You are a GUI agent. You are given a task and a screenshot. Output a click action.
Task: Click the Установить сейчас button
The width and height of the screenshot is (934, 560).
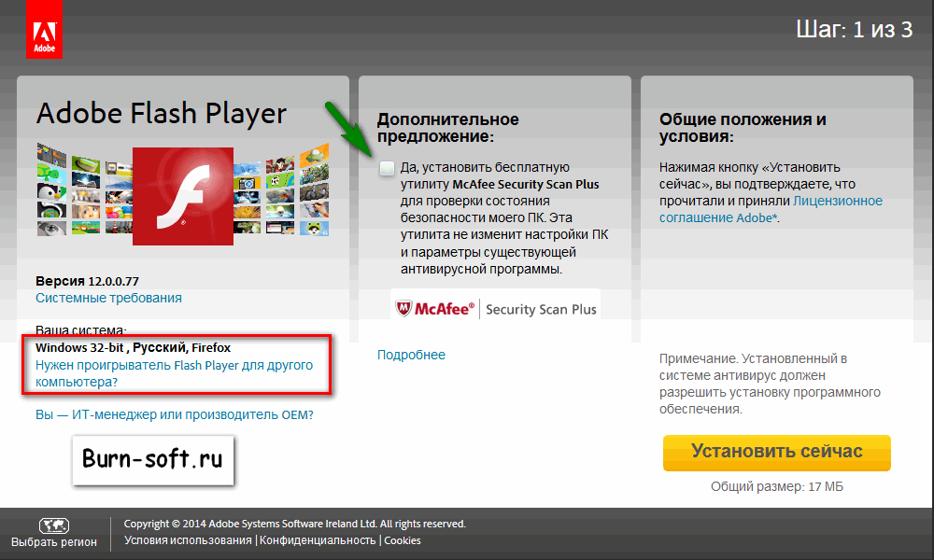coord(777,453)
